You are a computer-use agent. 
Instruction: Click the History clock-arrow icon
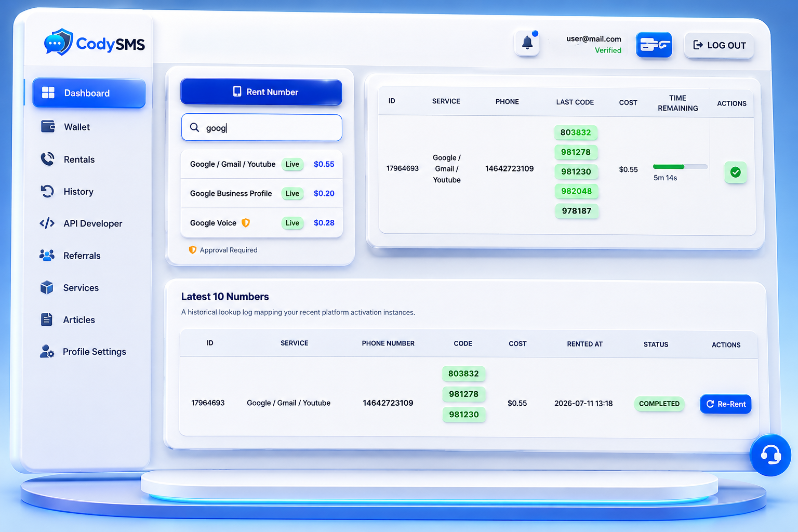tap(47, 191)
